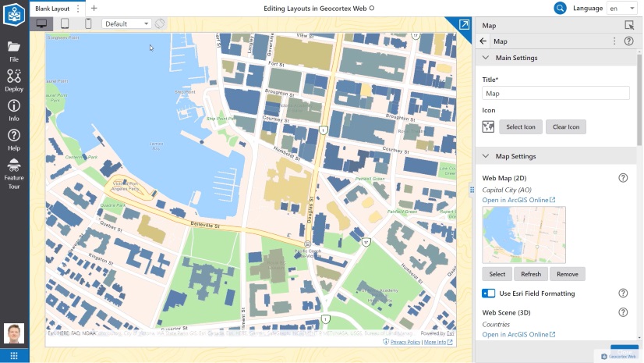Open the Language dropdown

(x=621, y=8)
